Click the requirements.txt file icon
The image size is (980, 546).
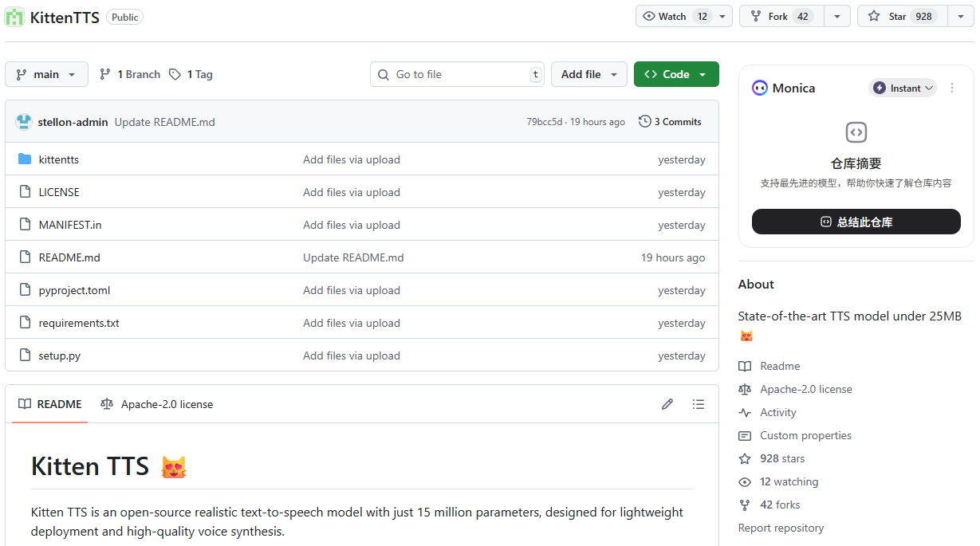click(25, 323)
